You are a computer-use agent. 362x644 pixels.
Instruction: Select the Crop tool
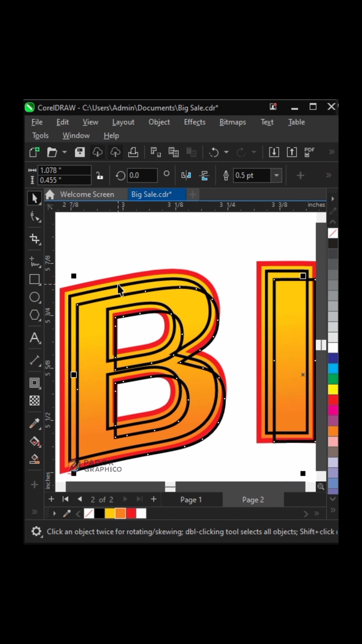click(x=35, y=239)
